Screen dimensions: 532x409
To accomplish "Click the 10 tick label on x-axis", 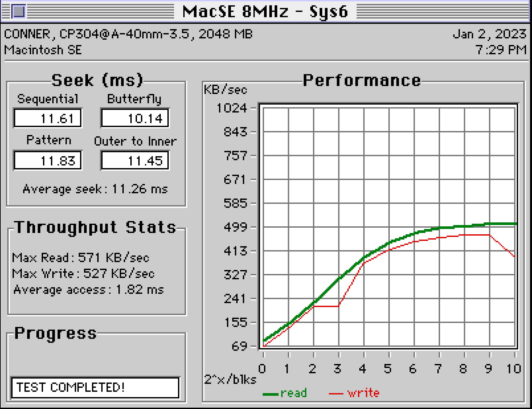I will [514, 368].
